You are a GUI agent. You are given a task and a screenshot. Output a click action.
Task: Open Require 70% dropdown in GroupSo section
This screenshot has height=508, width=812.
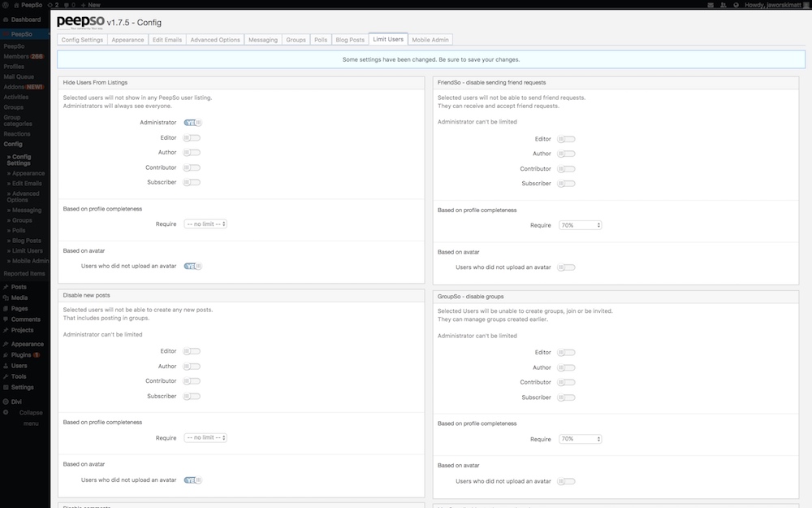pyautogui.click(x=580, y=439)
